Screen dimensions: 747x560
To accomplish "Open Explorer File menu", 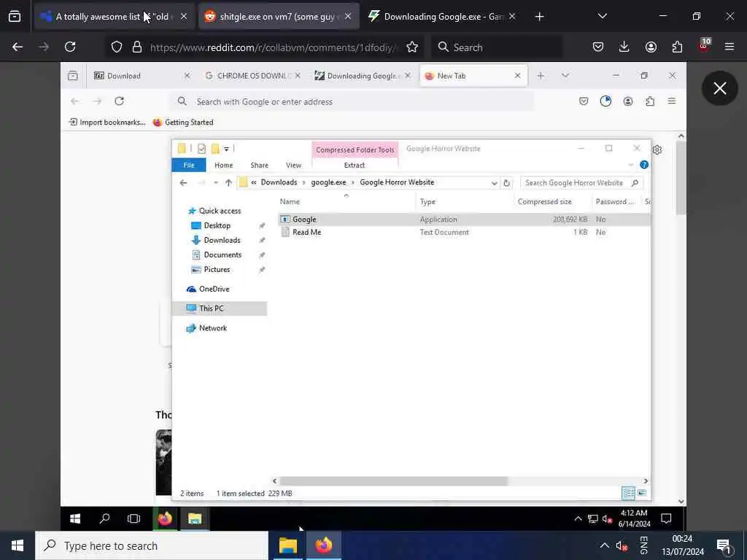I will (189, 166).
